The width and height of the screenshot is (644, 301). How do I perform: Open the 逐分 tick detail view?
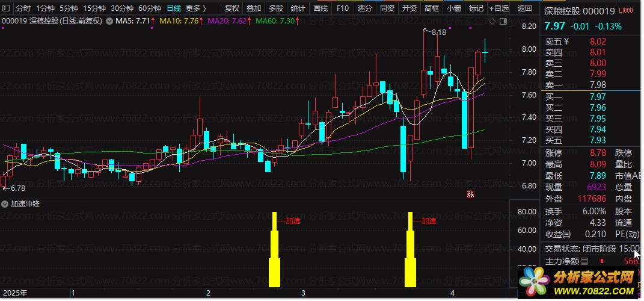[x=364, y=8]
